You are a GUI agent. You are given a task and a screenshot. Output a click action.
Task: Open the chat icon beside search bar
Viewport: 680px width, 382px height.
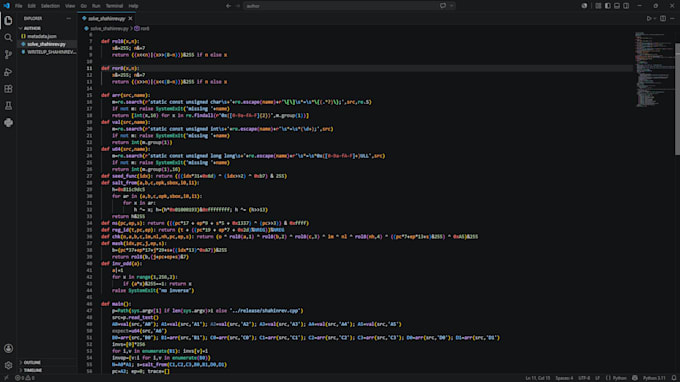[443, 6]
